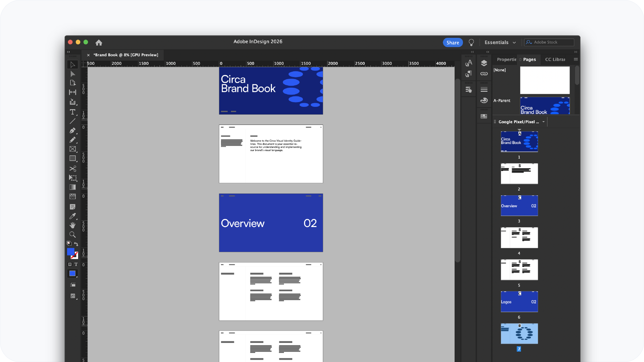Open the Paragraph Styles panel icon
The image size is (644, 362).
coord(468,74)
